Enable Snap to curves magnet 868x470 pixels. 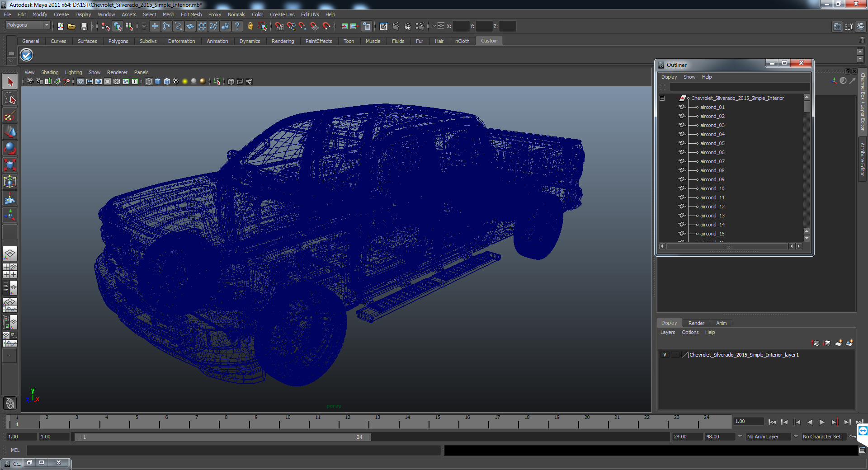(291, 26)
